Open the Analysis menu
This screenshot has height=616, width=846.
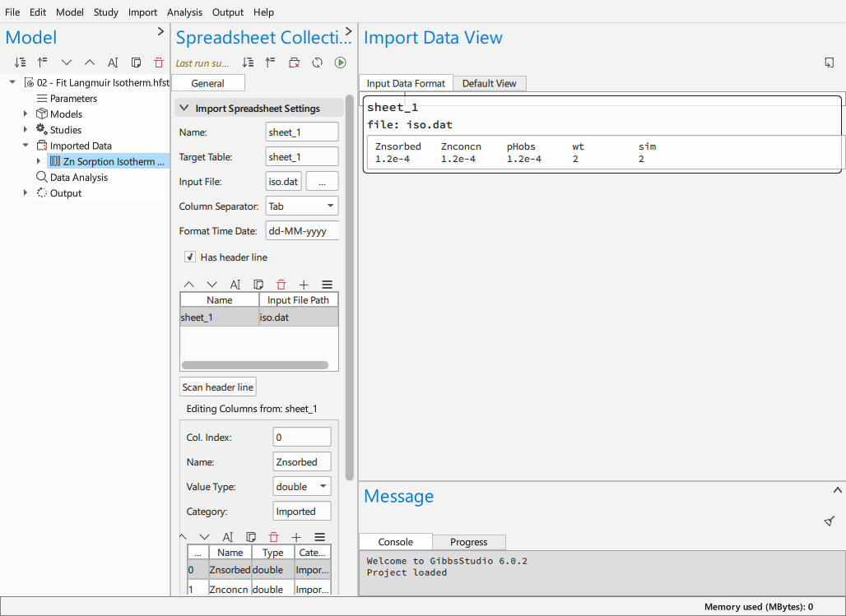(184, 12)
